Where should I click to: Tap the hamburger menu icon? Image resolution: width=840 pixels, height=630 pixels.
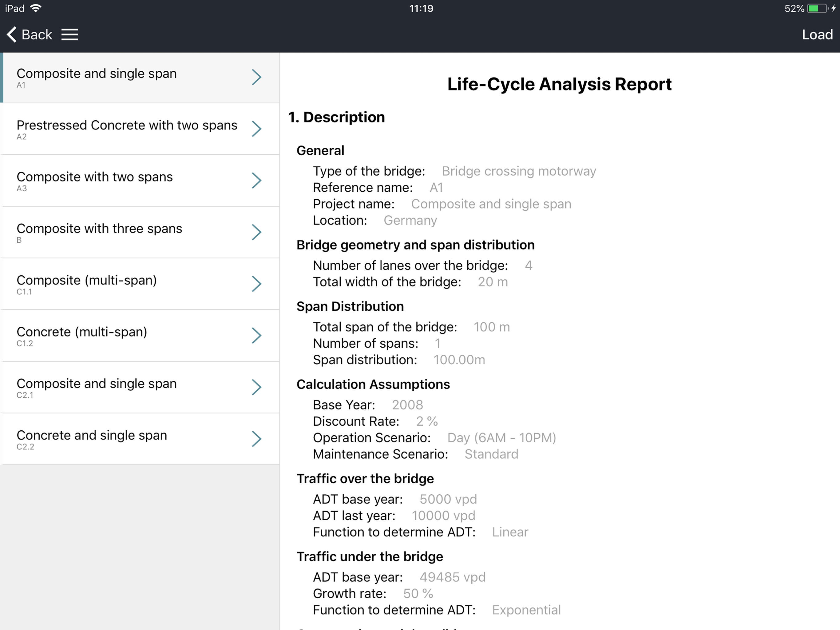tap(69, 34)
